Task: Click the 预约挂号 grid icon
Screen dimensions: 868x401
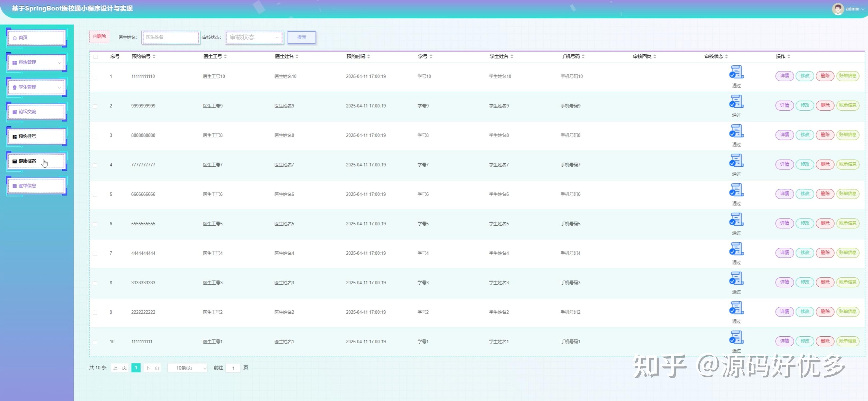Action: [15, 136]
